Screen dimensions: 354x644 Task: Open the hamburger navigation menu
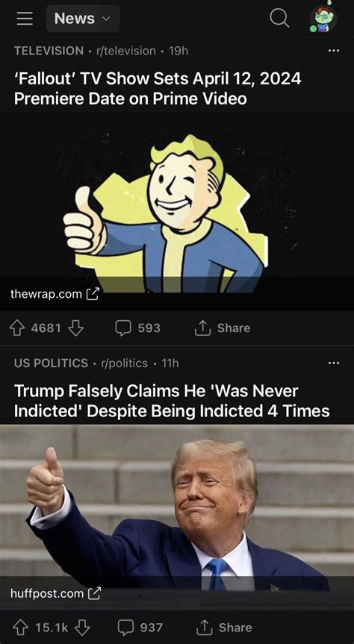25,19
